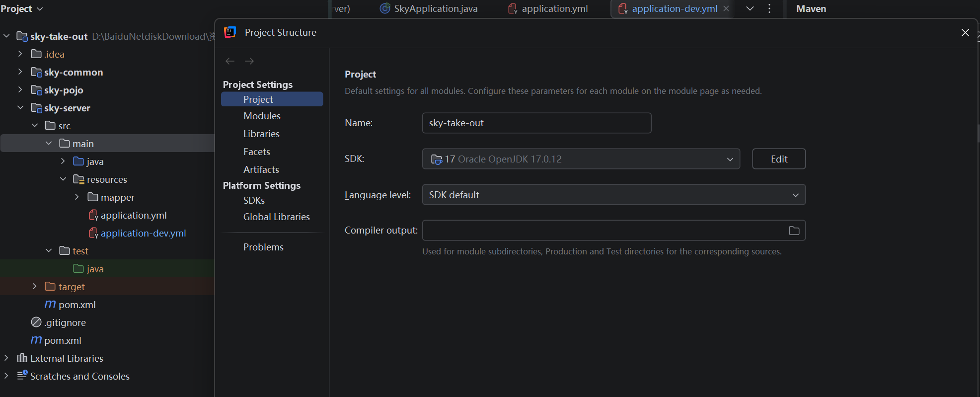Click the Maven icon of root pom.xml

tap(36, 340)
